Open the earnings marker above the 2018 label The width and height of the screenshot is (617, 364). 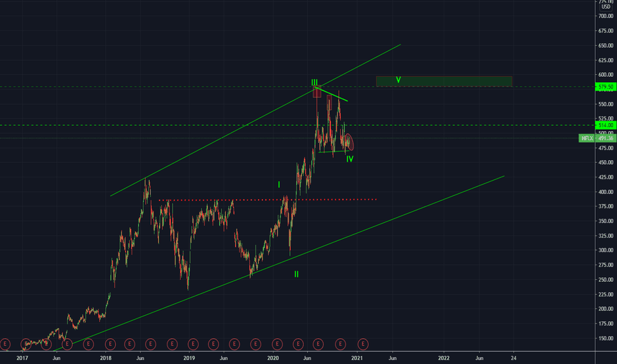point(110,344)
